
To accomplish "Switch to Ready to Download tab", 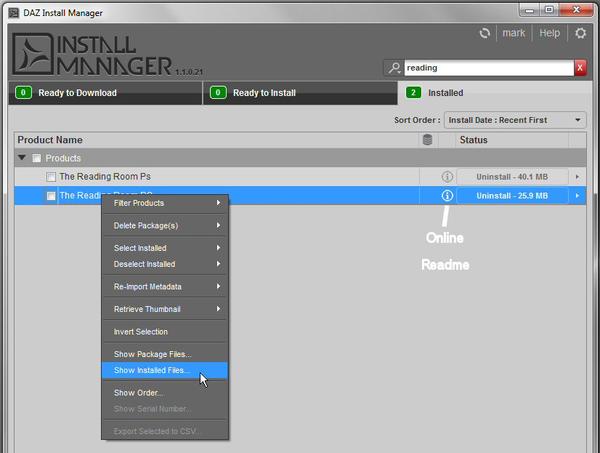I will 105,93.
